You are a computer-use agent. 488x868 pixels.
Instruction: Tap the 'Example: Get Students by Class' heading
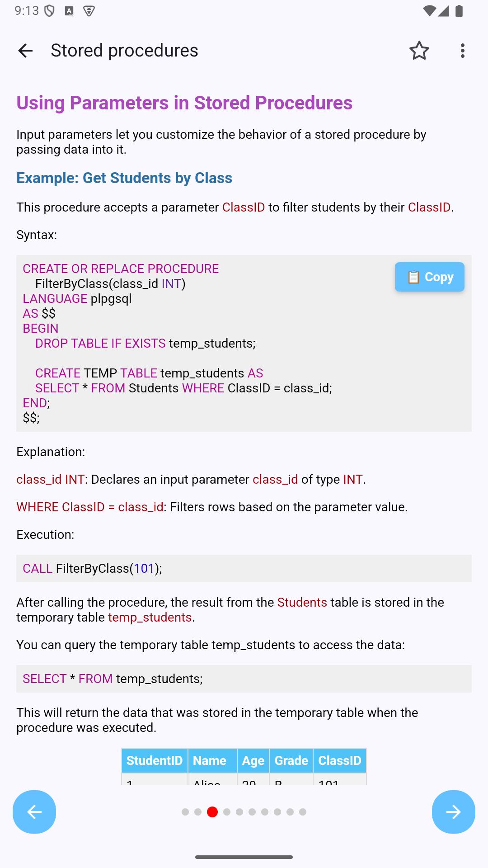[x=124, y=178]
